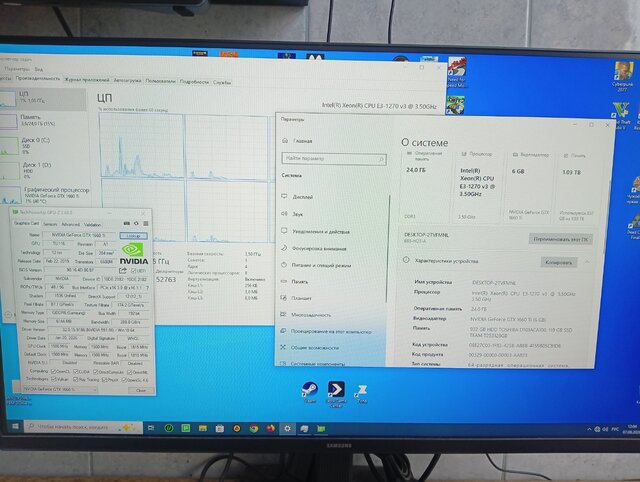Toggle OpenCL checkbox in GPU-Z
The image size is (640, 482).
tap(53, 371)
